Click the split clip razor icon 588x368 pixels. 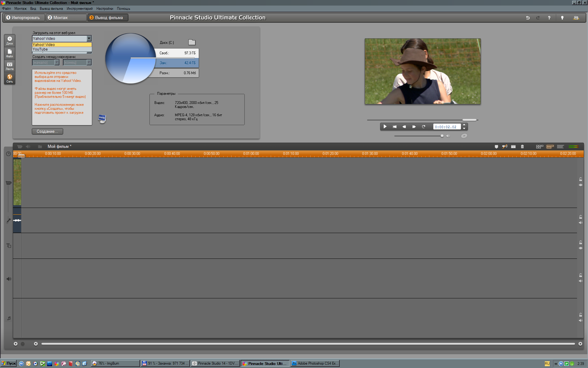(x=513, y=147)
